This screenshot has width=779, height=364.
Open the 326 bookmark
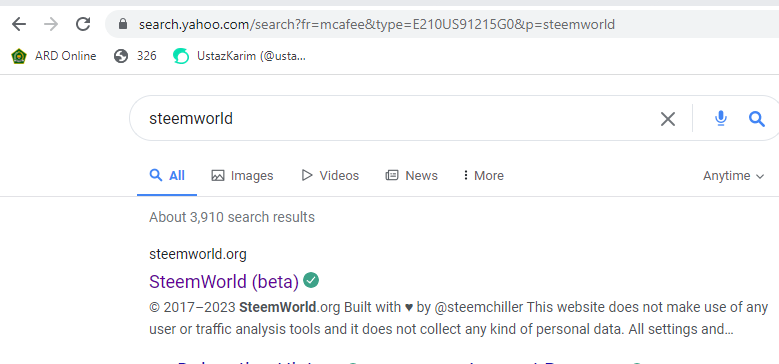(x=135, y=56)
